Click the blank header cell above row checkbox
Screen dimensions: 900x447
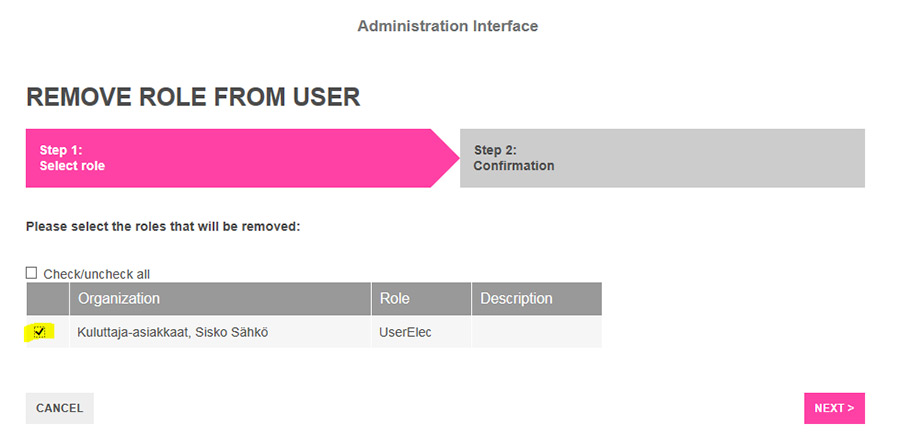(x=47, y=298)
